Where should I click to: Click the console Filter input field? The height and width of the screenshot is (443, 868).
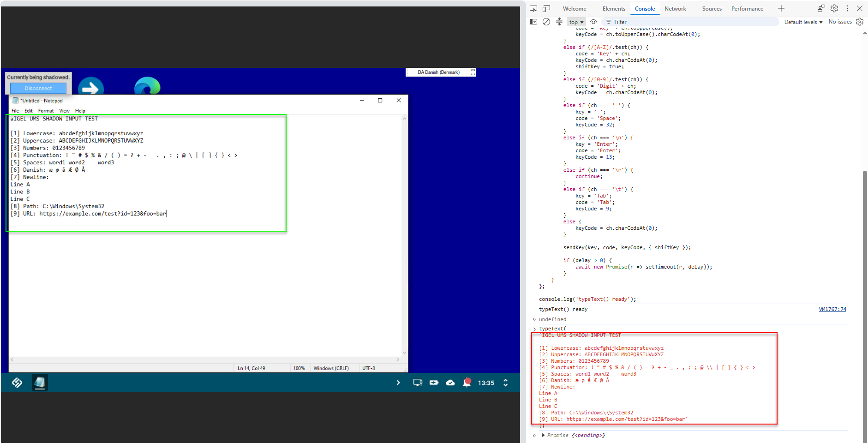pos(691,22)
